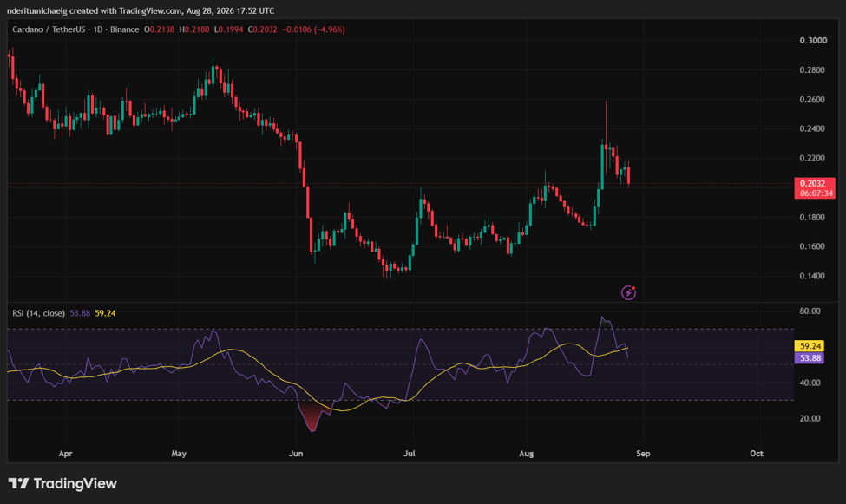Click the 20.00 RSI axis label
The image size is (846, 504).
810,419
